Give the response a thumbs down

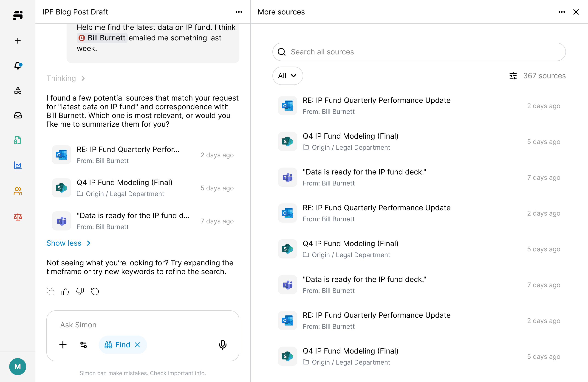pyautogui.click(x=80, y=292)
